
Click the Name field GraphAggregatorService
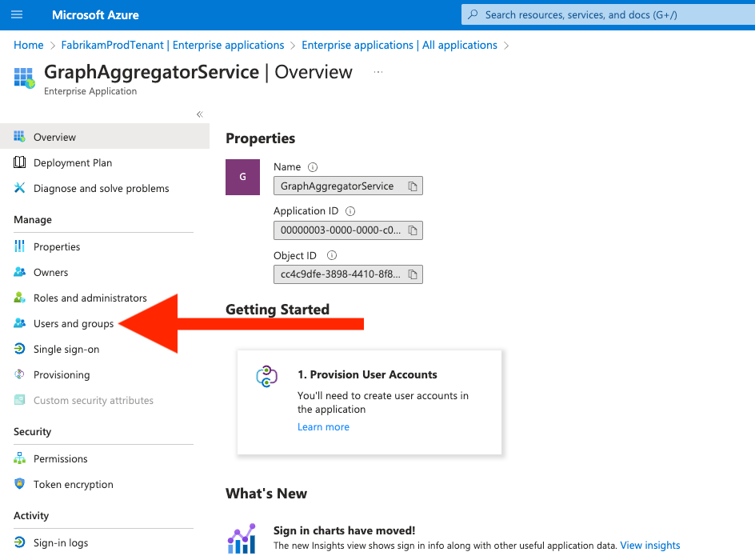pos(348,186)
